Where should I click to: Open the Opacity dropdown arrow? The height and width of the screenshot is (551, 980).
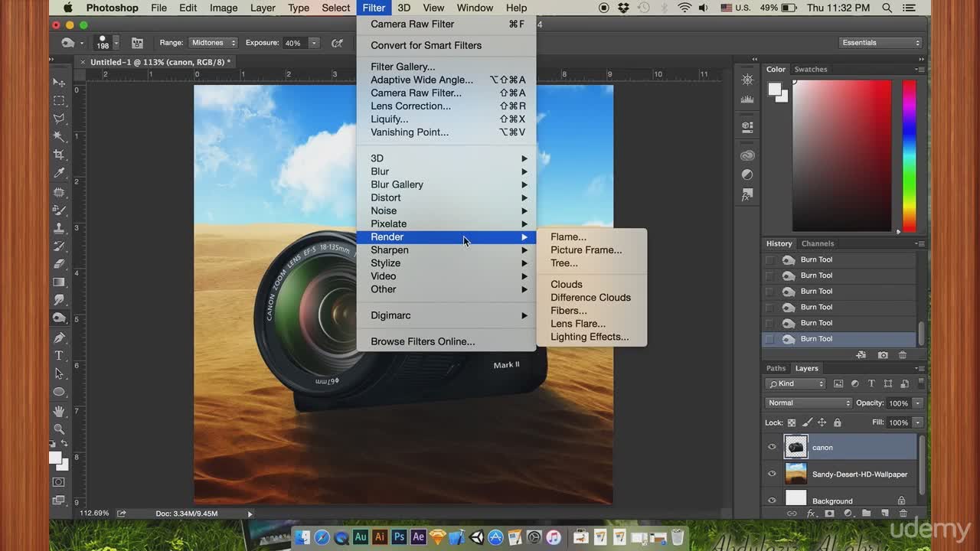(917, 403)
